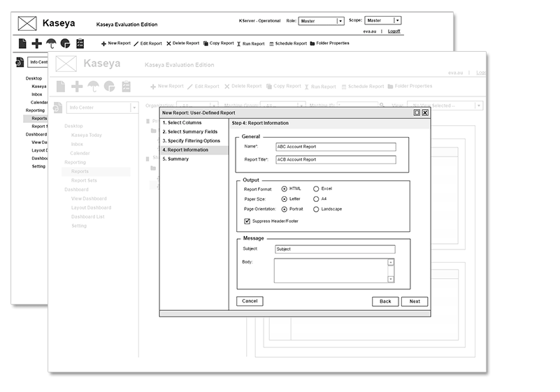Open the dimmed View dropdown in front window

click(x=445, y=106)
